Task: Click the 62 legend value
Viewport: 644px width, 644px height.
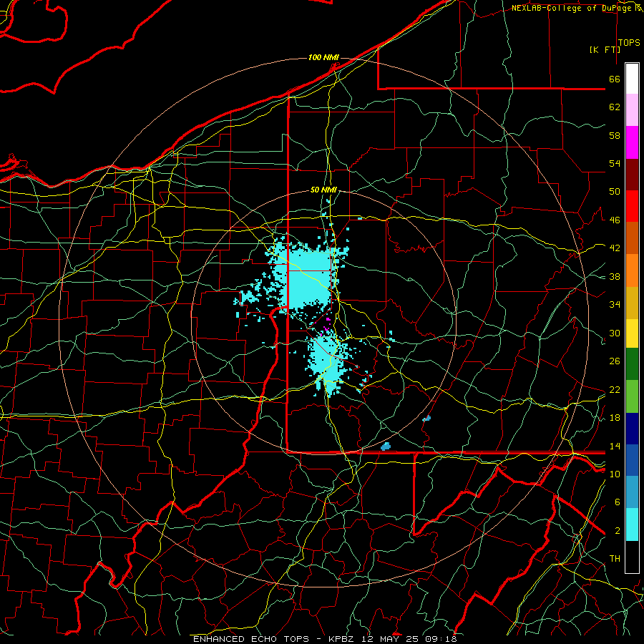Action: coord(615,107)
